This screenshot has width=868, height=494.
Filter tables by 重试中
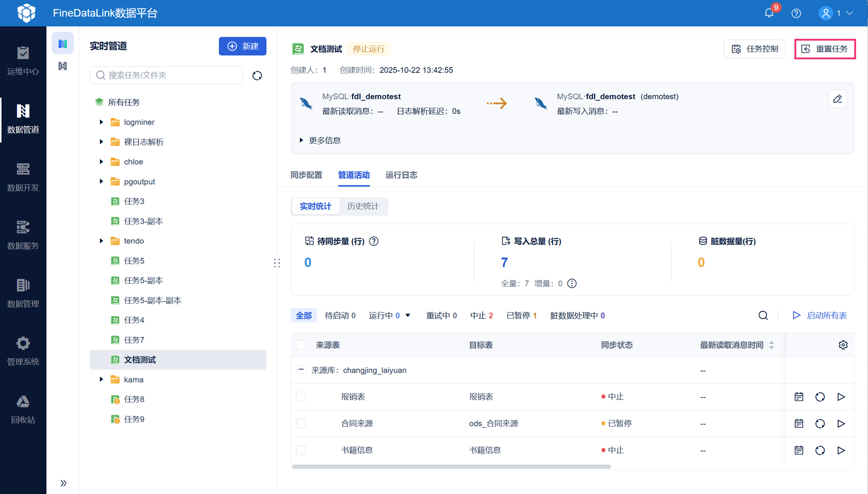(441, 315)
